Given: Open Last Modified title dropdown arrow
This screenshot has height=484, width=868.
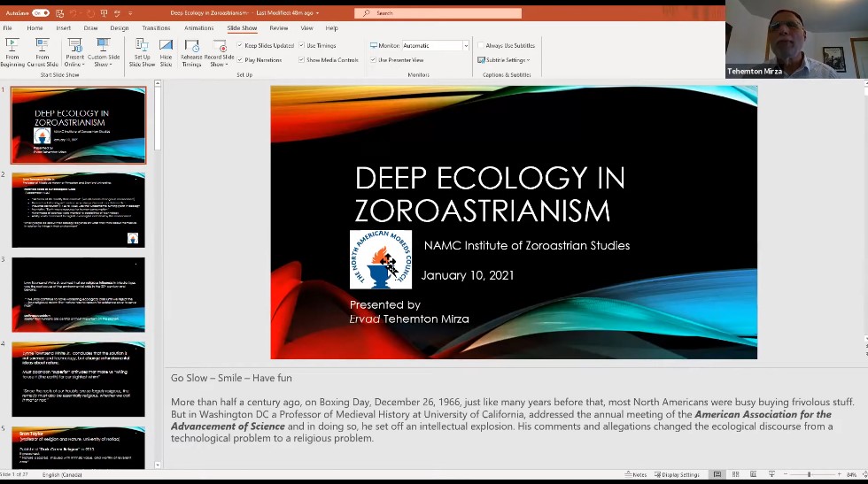Looking at the screenshot, I should [317, 12].
